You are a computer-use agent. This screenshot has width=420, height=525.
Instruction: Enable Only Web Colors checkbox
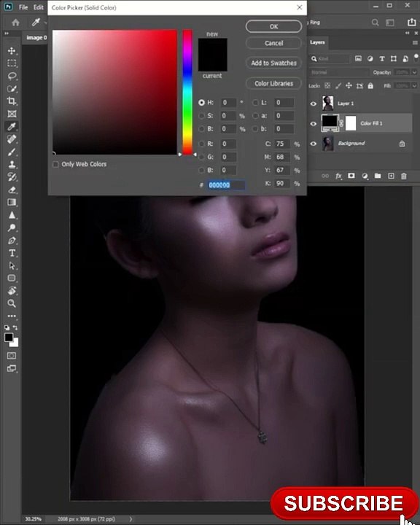point(56,164)
